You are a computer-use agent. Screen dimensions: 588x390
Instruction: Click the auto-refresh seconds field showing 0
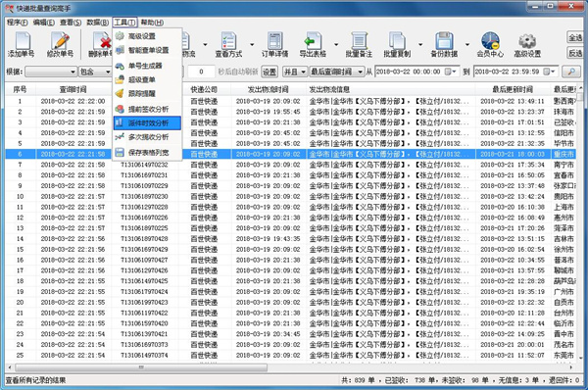pos(201,72)
